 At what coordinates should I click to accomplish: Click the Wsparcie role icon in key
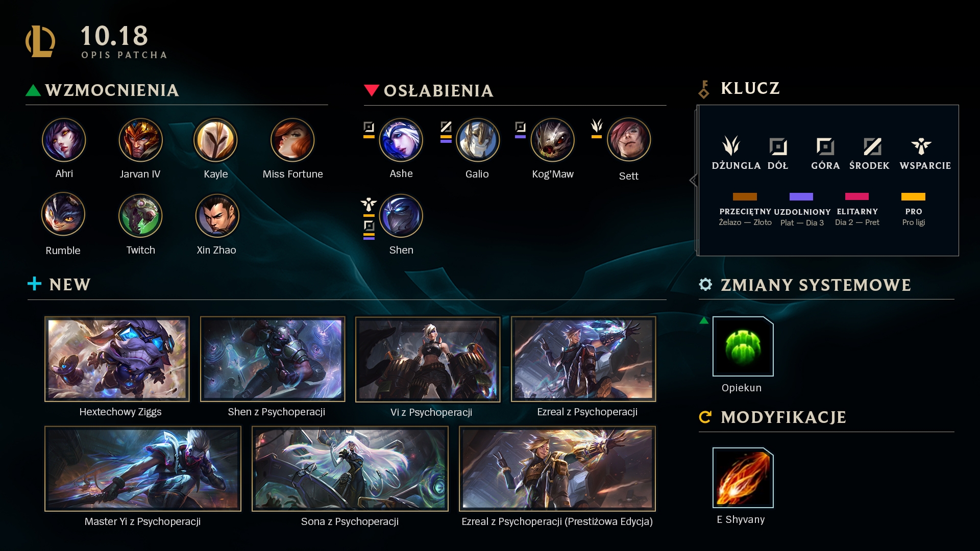click(921, 146)
